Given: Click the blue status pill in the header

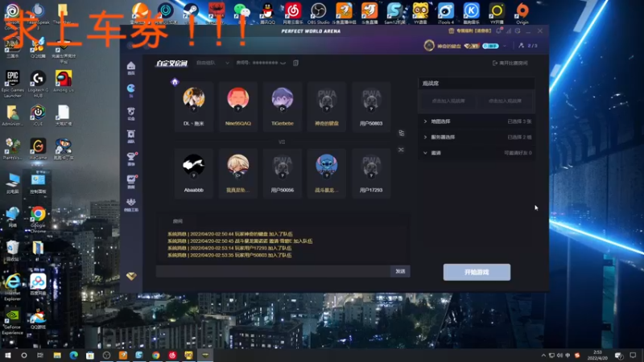Looking at the screenshot, I should point(490,46).
